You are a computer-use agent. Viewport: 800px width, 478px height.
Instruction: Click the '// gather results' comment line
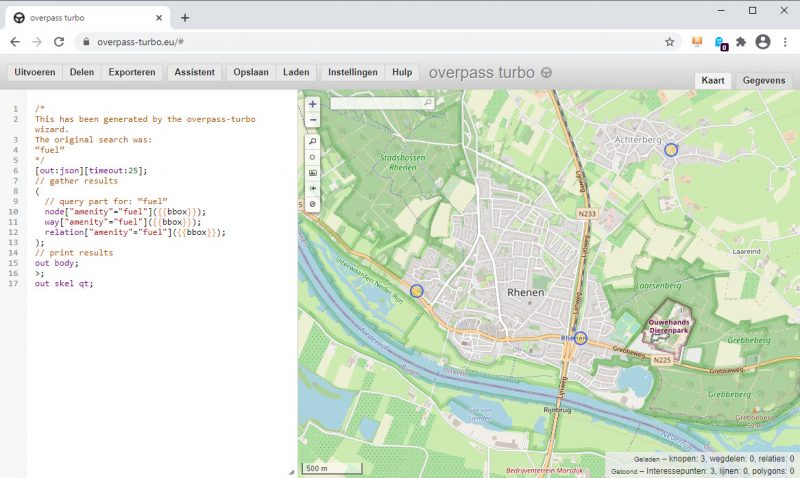76,181
